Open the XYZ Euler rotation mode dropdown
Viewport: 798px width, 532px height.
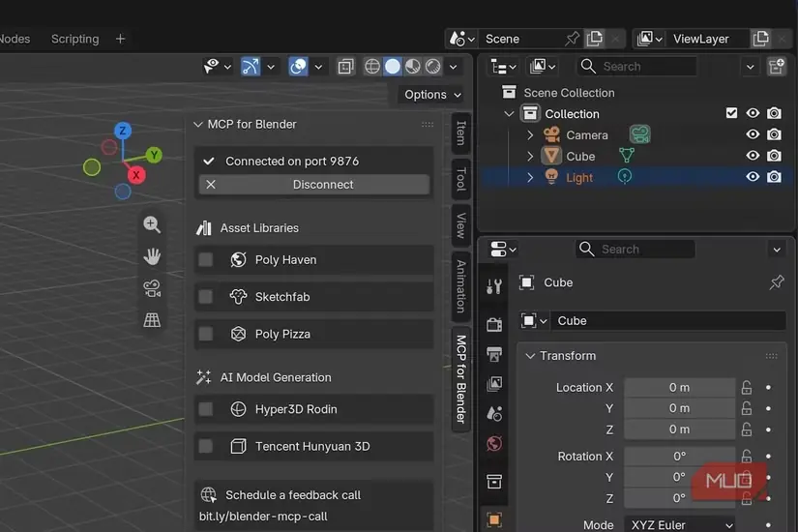(x=682, y=524)
